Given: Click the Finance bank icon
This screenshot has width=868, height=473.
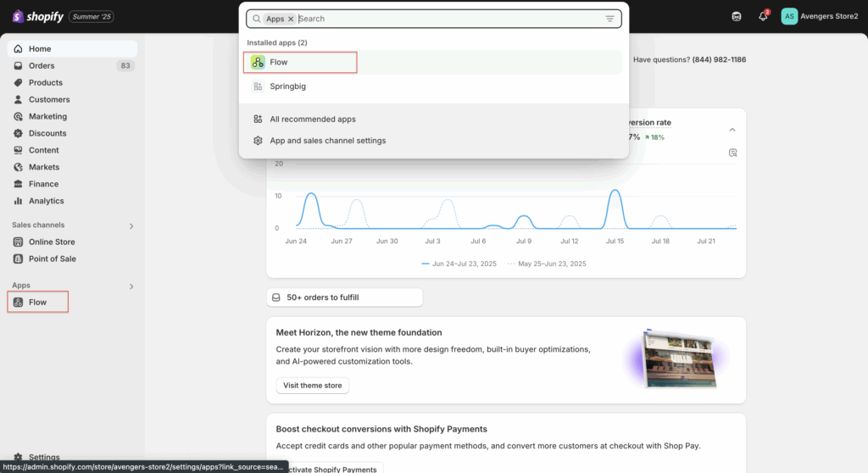Looking at the screenshot, I should [19, 184].
